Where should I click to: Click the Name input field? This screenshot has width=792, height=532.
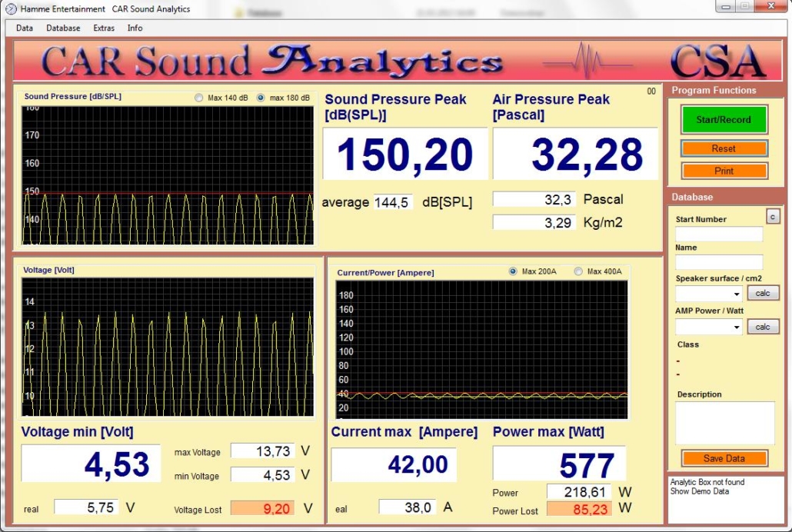719,261
